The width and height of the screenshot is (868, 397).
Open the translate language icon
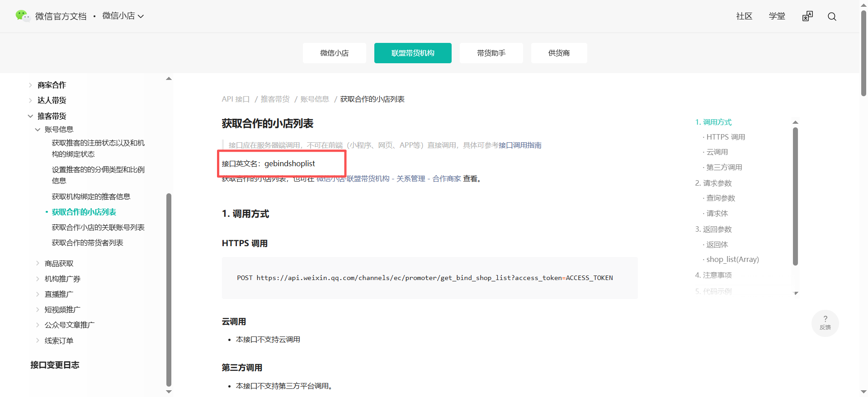[807, 16]
